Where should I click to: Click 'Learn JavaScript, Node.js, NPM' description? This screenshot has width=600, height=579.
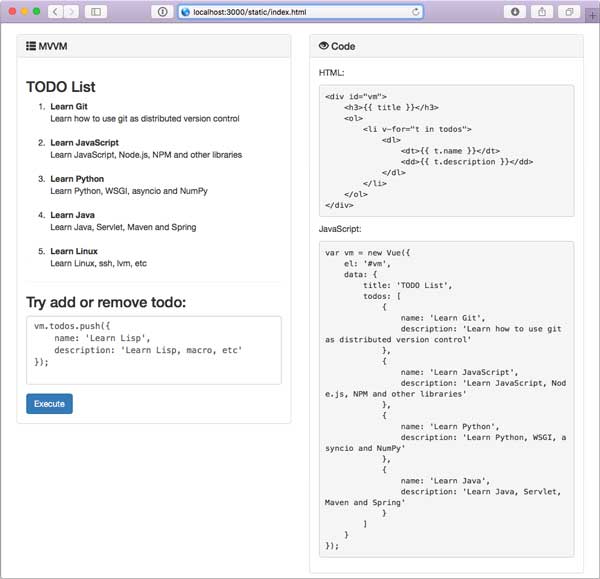coord(146,155)
